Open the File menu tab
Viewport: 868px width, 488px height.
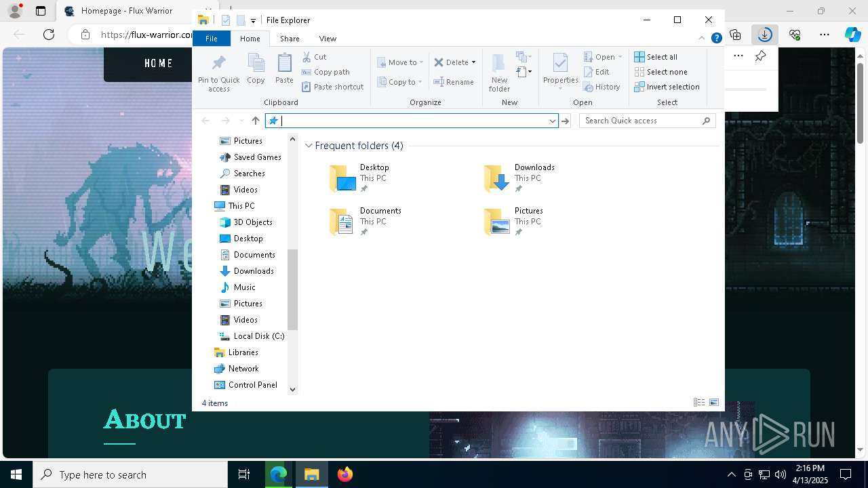tap(212, 39)
